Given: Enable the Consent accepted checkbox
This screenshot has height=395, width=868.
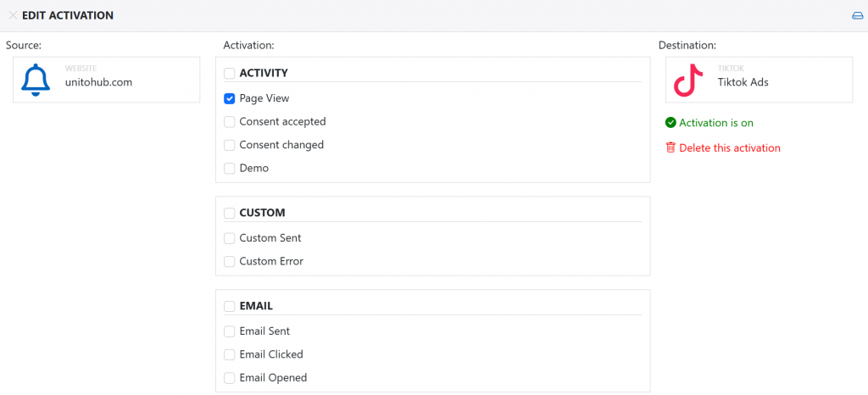Looking at the screenshot, I should tap(229, 122).
